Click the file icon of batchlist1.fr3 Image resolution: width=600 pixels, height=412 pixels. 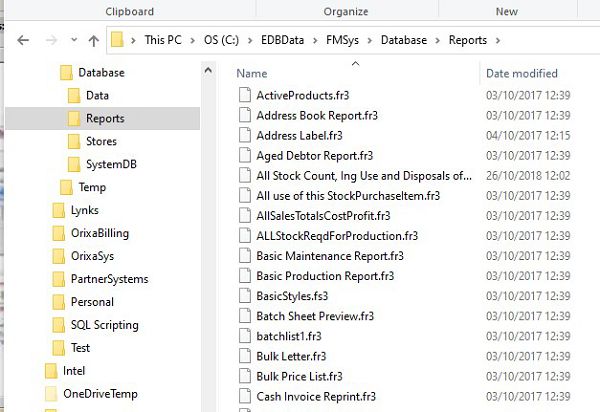245,336
